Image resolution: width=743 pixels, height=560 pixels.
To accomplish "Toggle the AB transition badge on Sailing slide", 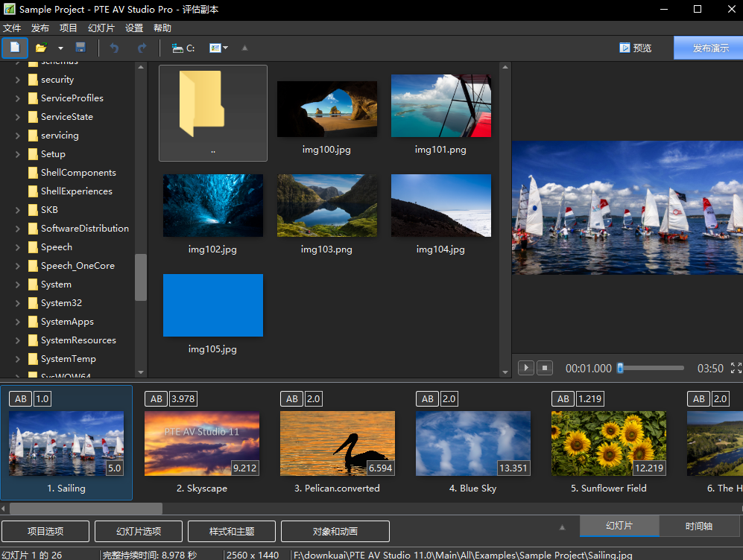I will 20,398.
